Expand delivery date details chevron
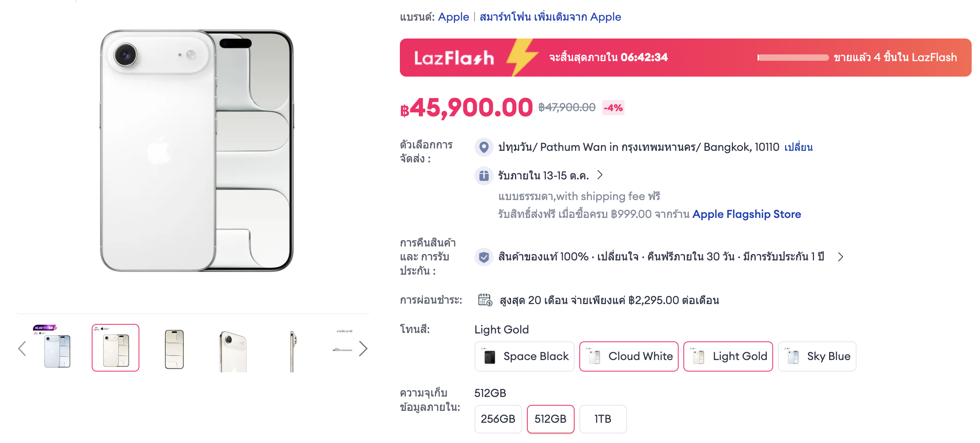980x443 pixels. [x=600, y=175]
